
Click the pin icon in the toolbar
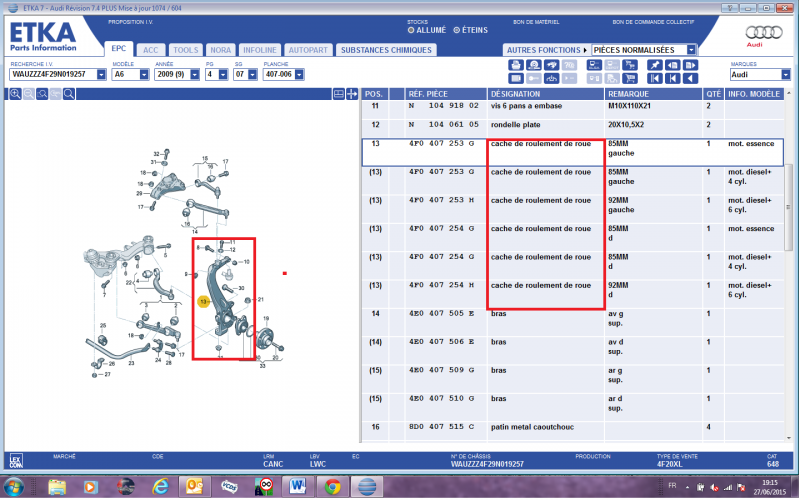click(654, 65)
